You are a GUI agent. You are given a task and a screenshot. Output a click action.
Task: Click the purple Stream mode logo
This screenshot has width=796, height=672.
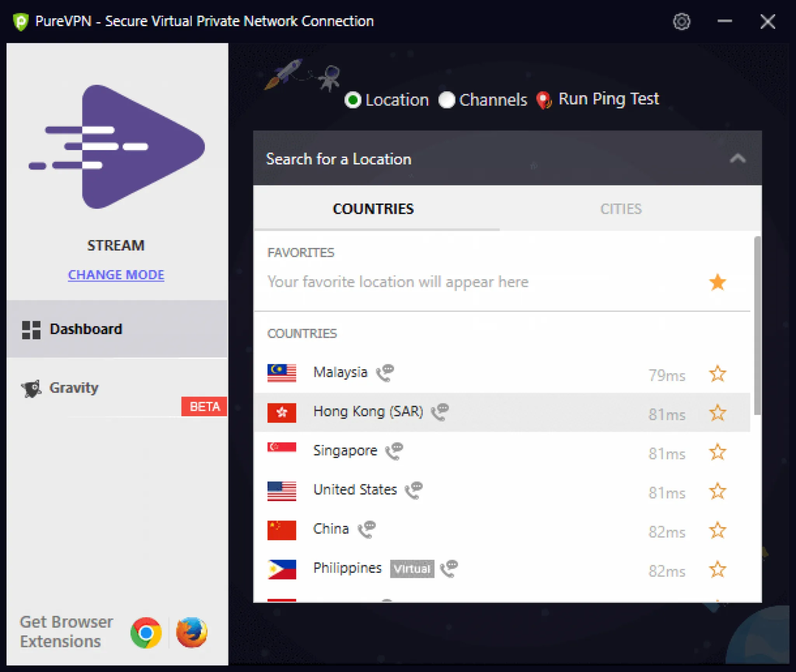[x=117, y=147]
